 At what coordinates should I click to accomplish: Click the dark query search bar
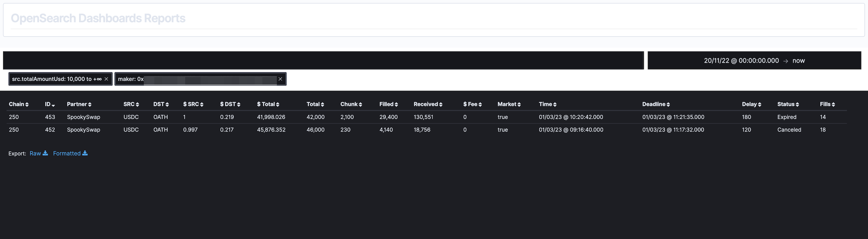[x=323, y=60]
